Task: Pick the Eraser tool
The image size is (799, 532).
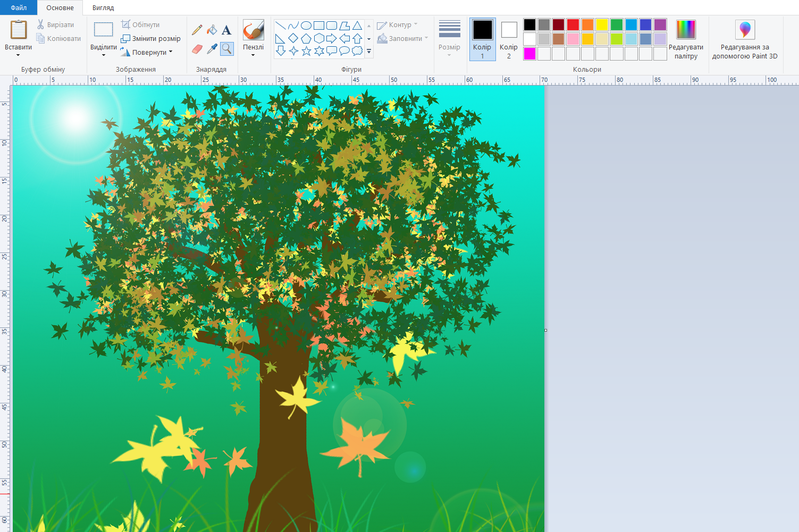Action: [x=197, y=49]
